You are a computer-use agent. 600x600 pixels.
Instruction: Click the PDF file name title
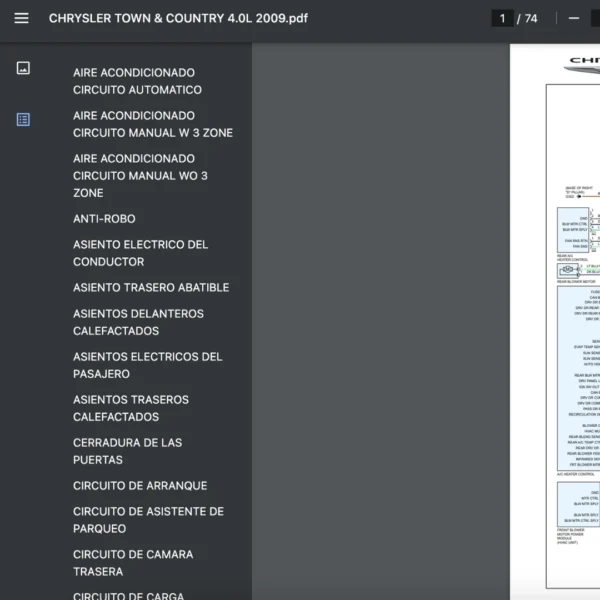(178, 18)
